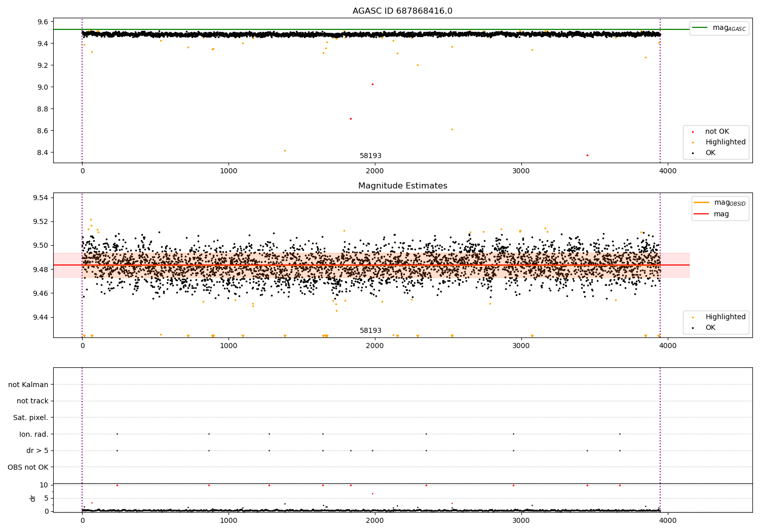
Task: Click the '4000' x-tick under the top plot
Action: 668,171
